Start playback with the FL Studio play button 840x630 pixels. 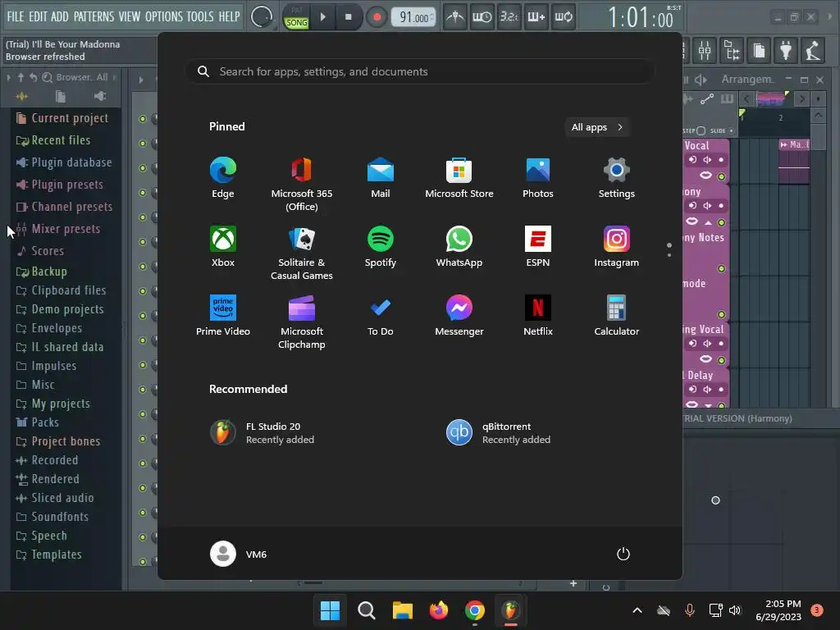[322, 17]
